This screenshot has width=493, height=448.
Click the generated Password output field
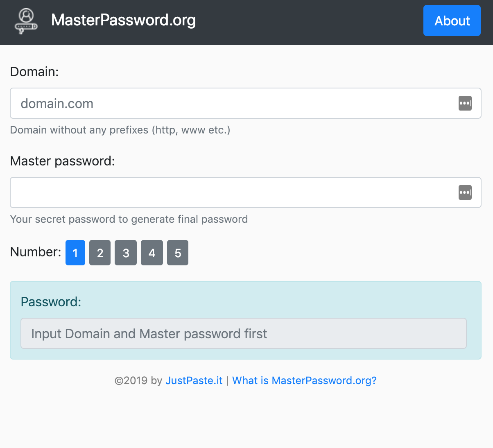tap(244, 333)
